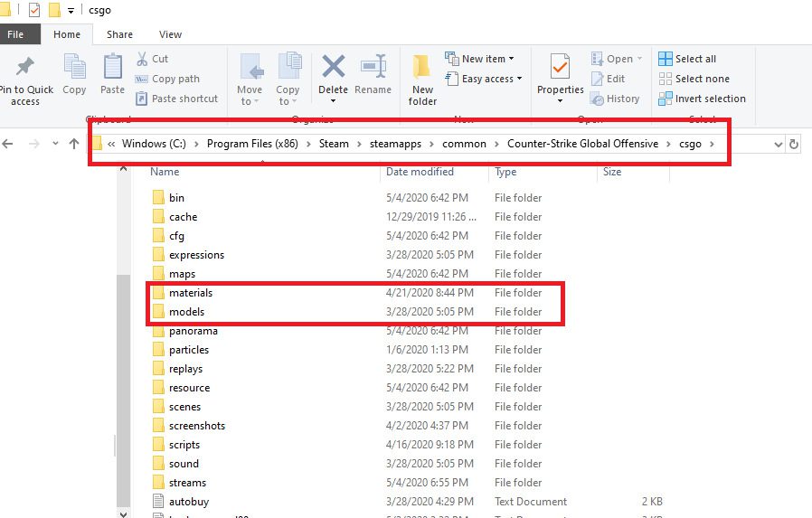
Task: Open the Easy access dropdown
Action: tap(484, 79)
